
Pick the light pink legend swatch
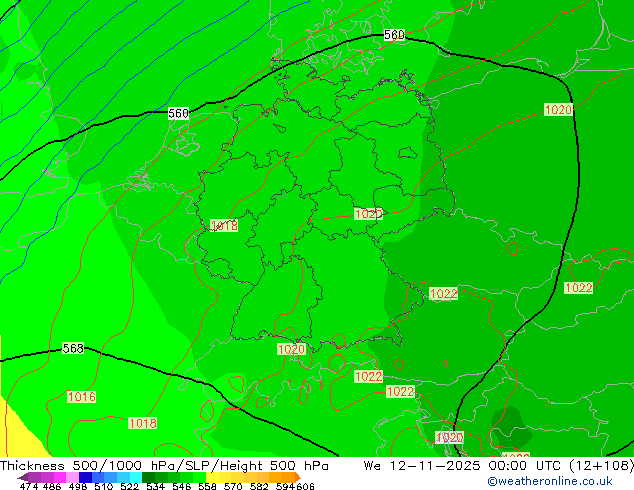coord(72,477)
